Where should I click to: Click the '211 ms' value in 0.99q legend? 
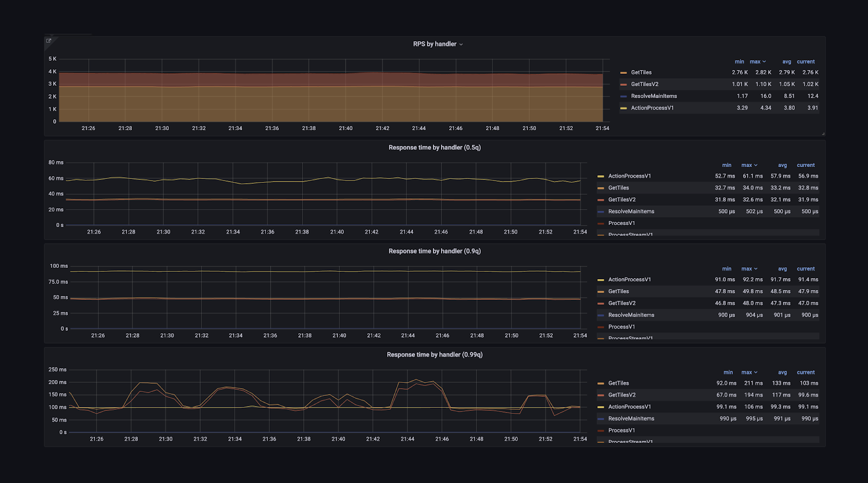[x=753, y=383]
